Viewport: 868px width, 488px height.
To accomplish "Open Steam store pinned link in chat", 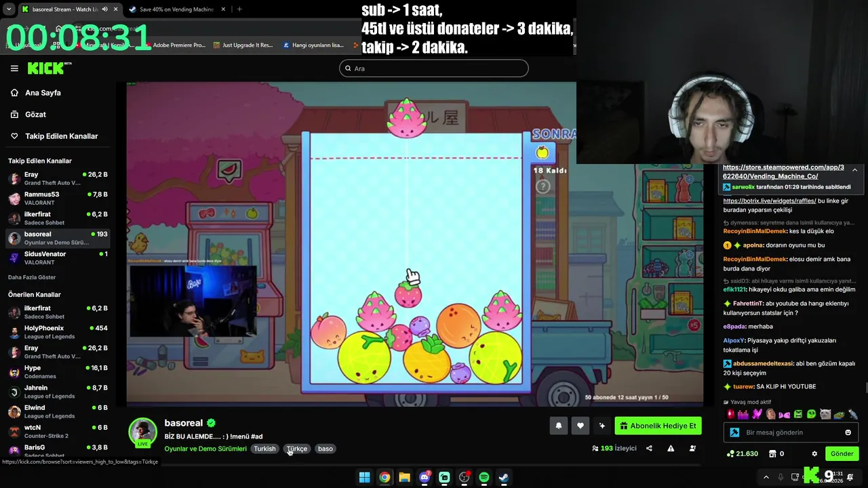I will (783, 171).
